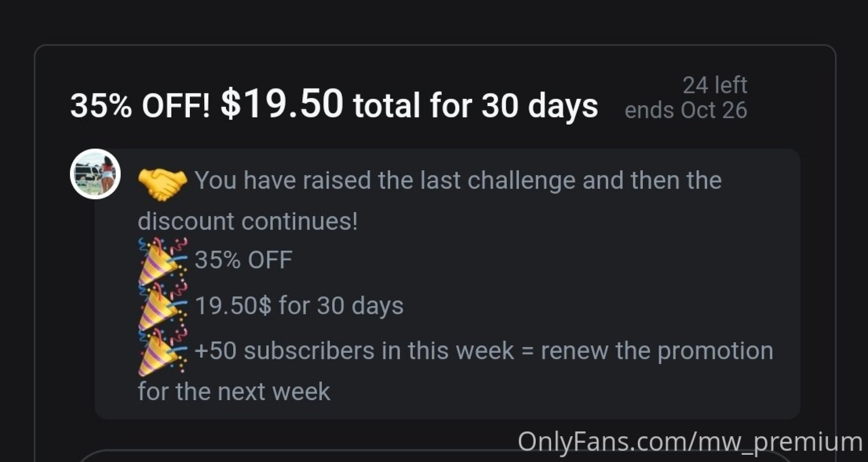Click the "for the next week" line
The image size is (868, 462).
tap(234, 392)
